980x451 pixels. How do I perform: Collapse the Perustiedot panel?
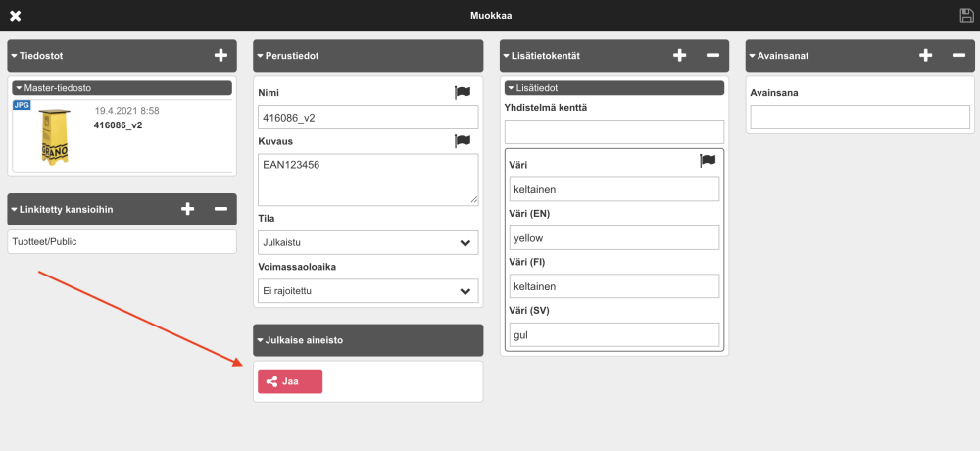[x=260, y=56]
